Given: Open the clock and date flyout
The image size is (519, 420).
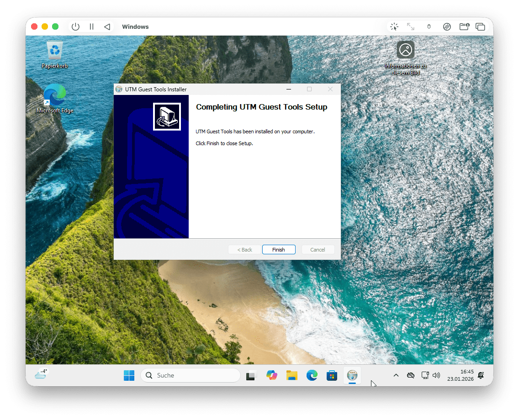Looking at the screenshot, I should coord(461,375).
